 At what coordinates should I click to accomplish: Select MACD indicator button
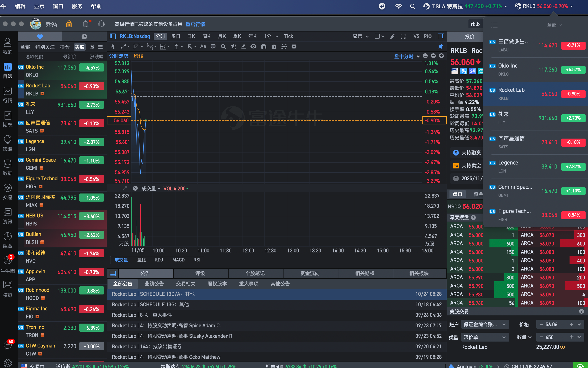click(178, 260)
